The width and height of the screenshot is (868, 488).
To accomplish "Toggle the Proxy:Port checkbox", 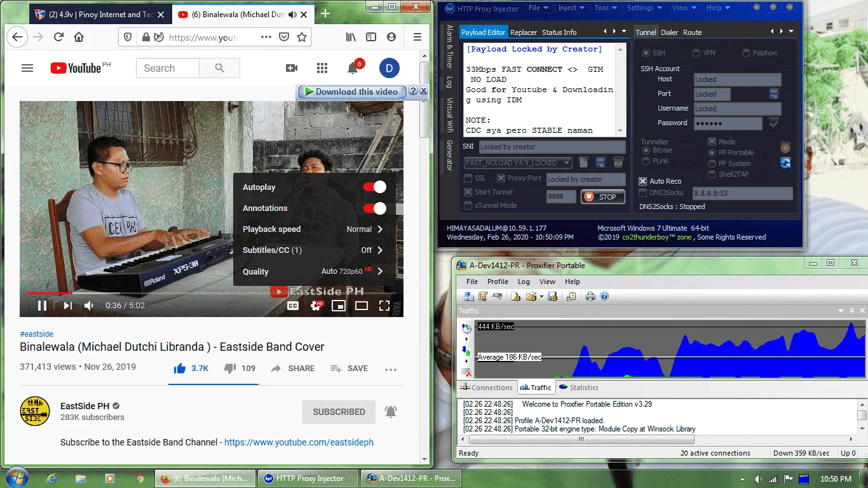I will click(x=501, y=179).
